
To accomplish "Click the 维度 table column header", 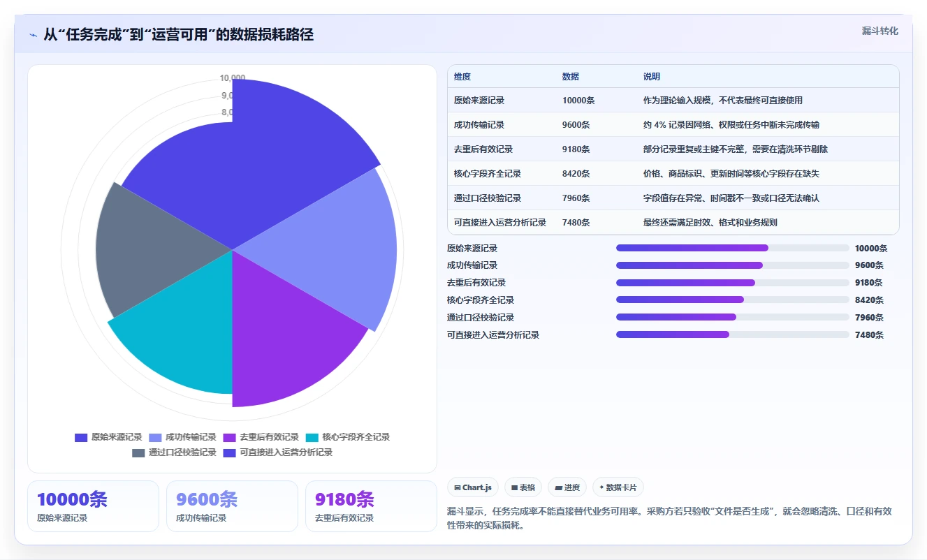I will [x=462, y=77].
